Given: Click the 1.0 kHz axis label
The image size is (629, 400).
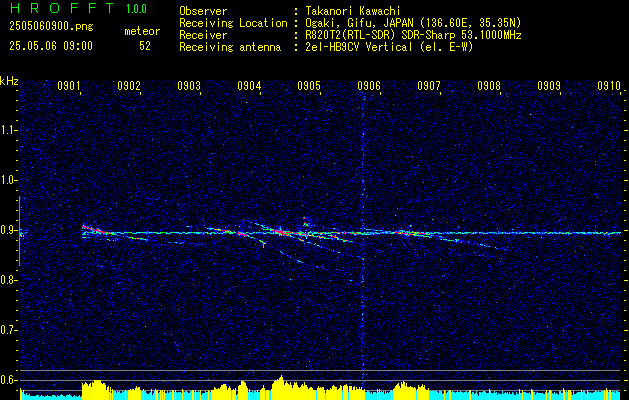Looking at the screenshot, I should [8, 180].
